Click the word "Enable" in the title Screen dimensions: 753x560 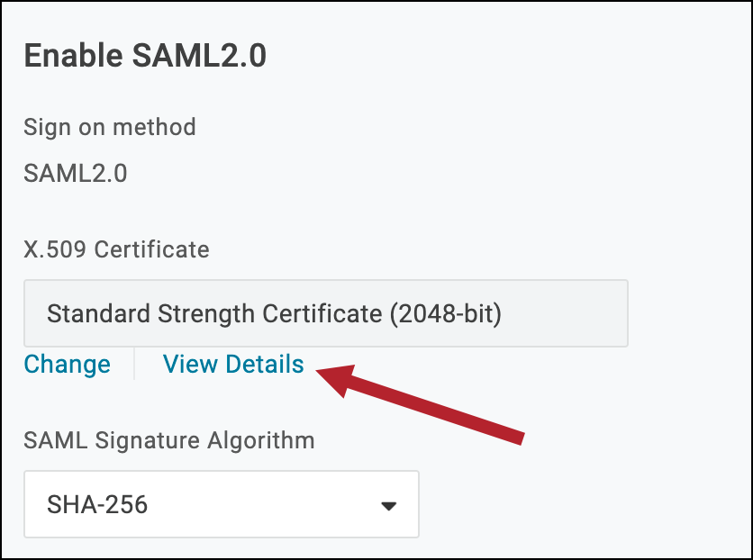pyautogui.click(x=74, y=56)
